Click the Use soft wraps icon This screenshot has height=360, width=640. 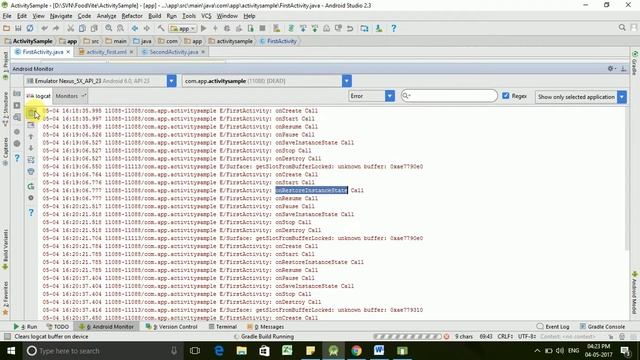click(x=31, y=160)
